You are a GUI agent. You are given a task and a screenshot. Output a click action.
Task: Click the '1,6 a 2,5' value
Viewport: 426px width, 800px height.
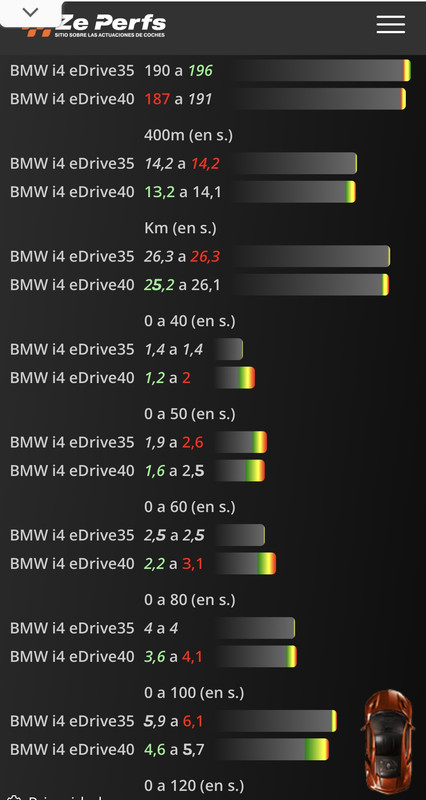tap(174, 470)
